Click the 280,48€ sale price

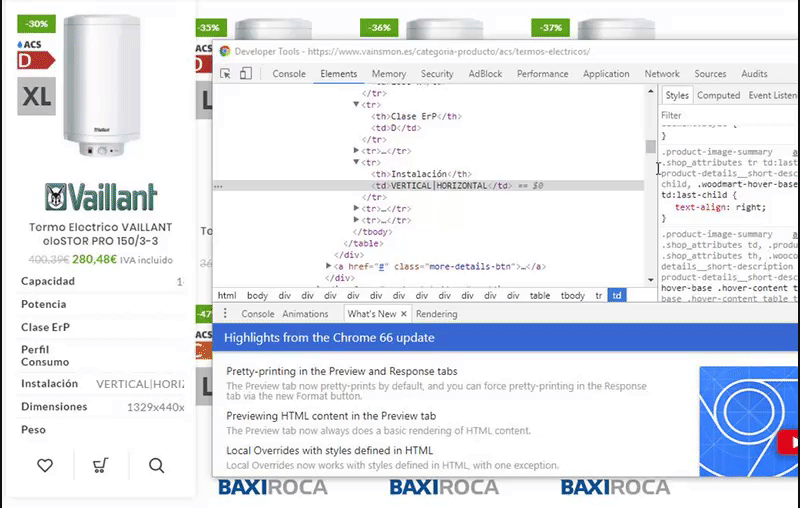(94, 260)
